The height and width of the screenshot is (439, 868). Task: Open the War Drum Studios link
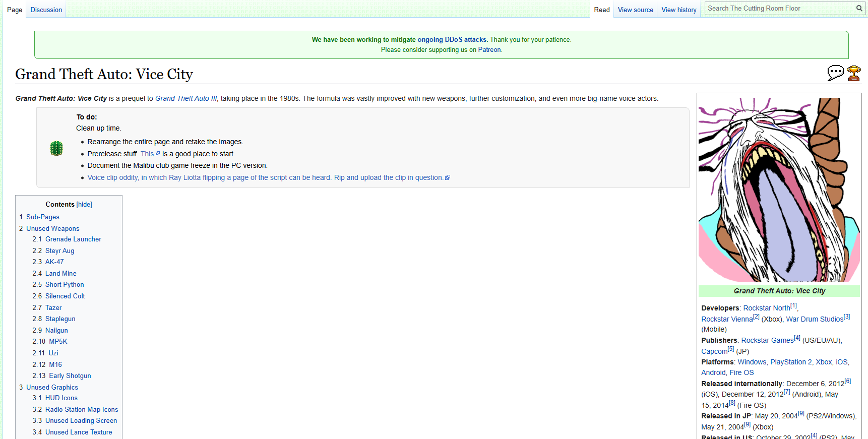815,319
